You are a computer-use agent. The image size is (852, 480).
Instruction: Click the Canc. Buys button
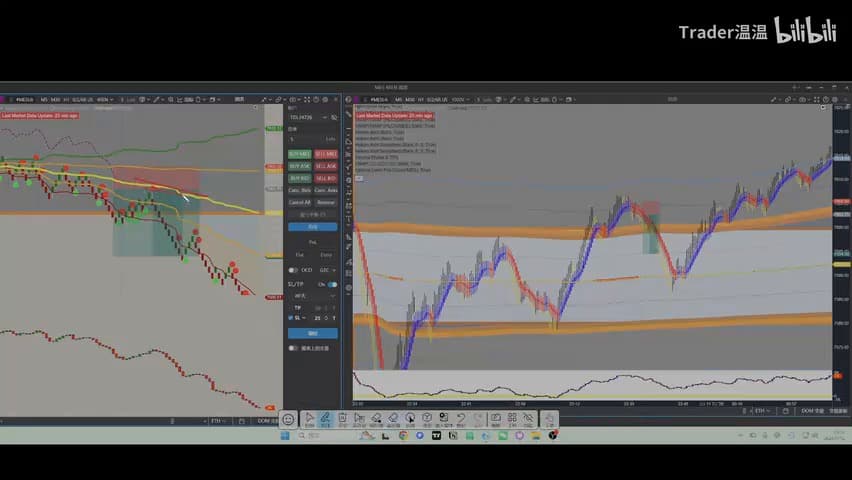(299, 190)
